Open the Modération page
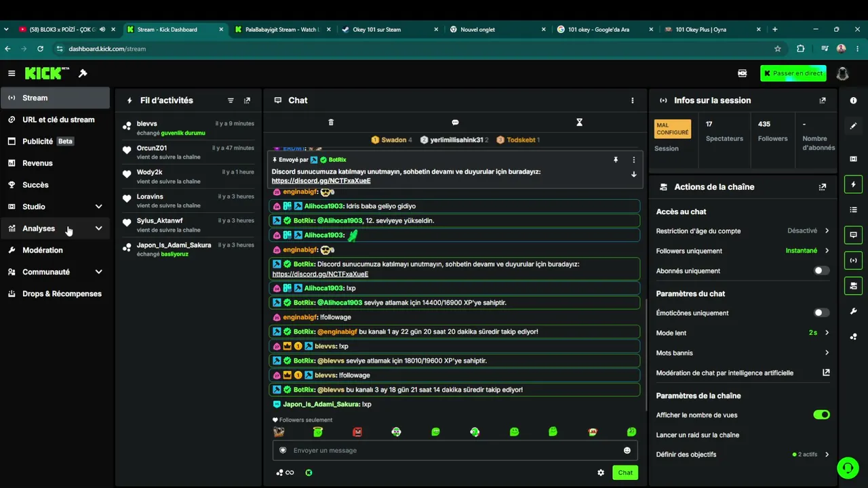Screen dimensions: 868x488 (55, 250)
